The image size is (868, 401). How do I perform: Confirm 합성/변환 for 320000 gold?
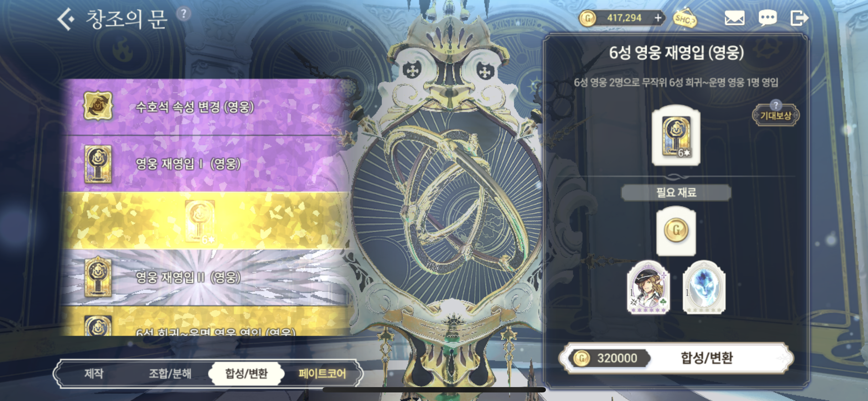(x=676, y=358)
